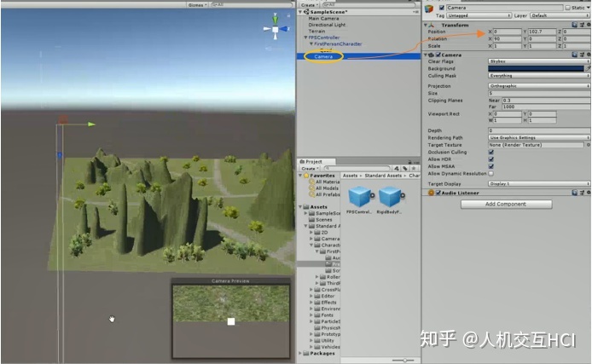Open Camera component settings gear
Viewport: 592px width, 364px height.
tap(589, 55)
